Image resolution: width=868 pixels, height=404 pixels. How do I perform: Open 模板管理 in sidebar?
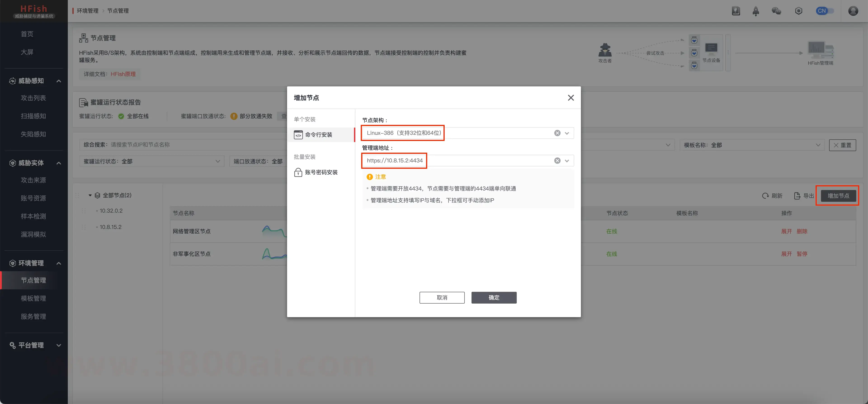click(x=33, y=298)
